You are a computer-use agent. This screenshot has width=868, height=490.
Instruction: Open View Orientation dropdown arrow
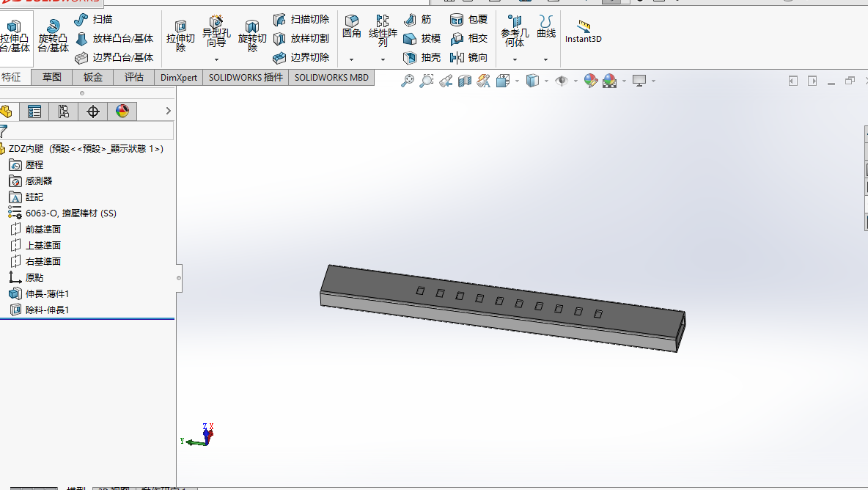click(517, 81)
